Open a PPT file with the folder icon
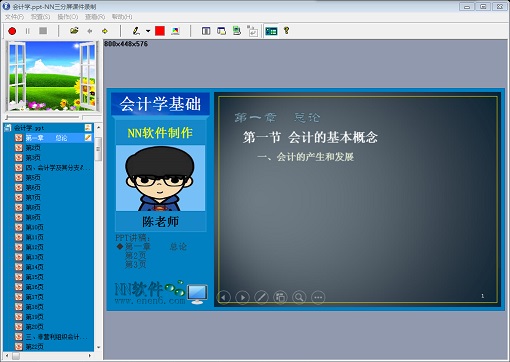 click(x=74, y=31)
